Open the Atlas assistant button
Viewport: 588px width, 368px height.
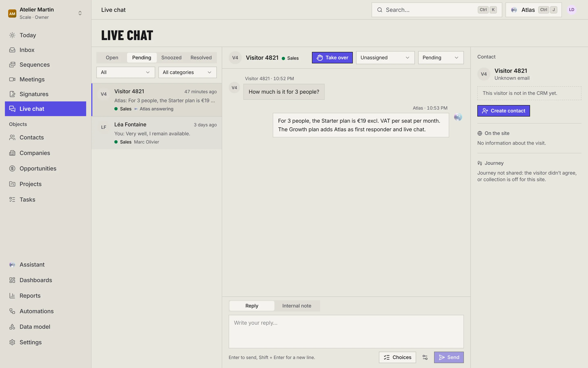pyautogui.click(x=533, y=10)
